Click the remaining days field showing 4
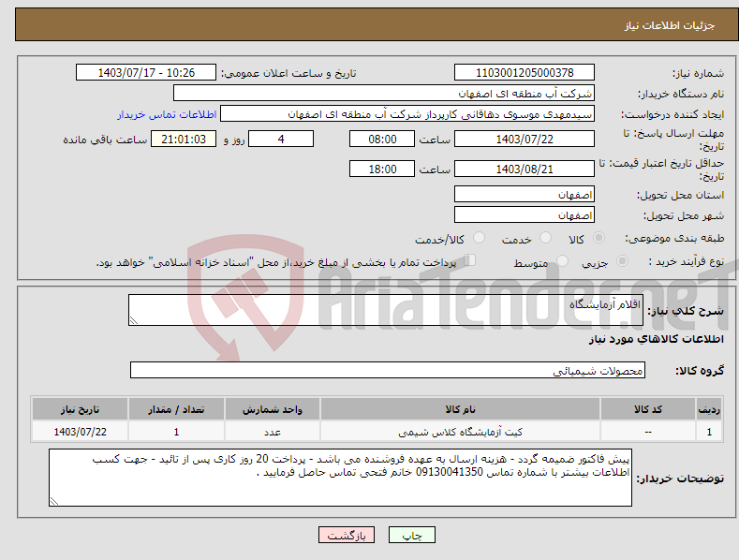The image size is (739, 560). [x=281, y=139]
